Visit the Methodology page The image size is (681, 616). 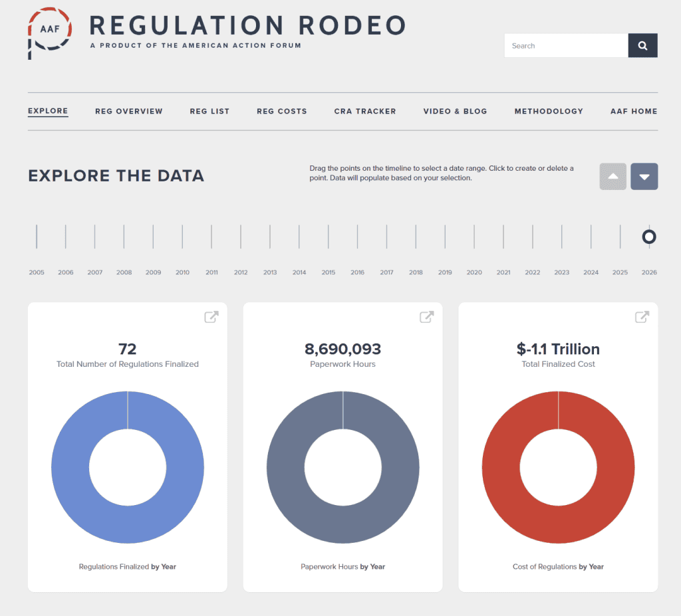[549, 112]
